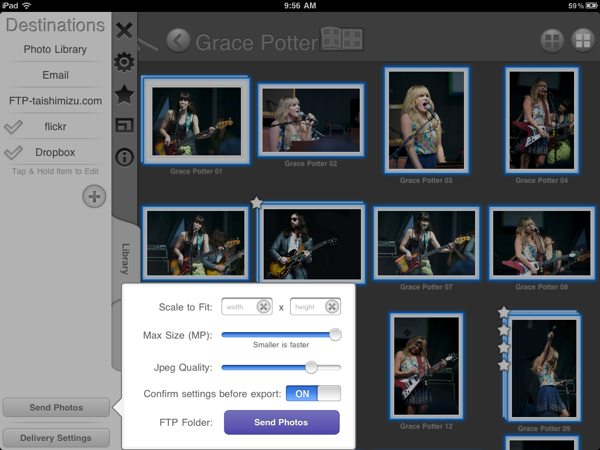The height and width of the screenshot is (450, 600).
Task: Close the sidebar with the X icon
Action: click(124, 30)
